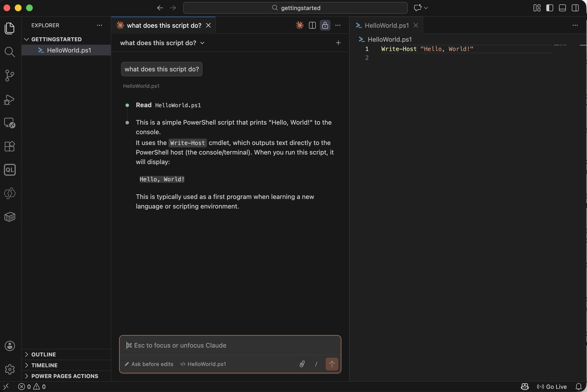This screenshot has height=392, width=587.
Task: Toggle the bottom panel visibility
Action: tap(562, 8)
